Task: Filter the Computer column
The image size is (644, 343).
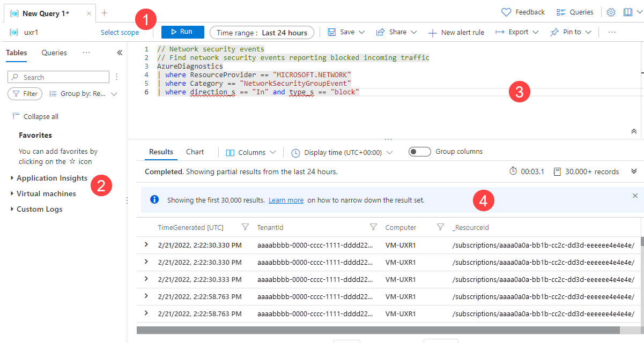Action: 440,227
